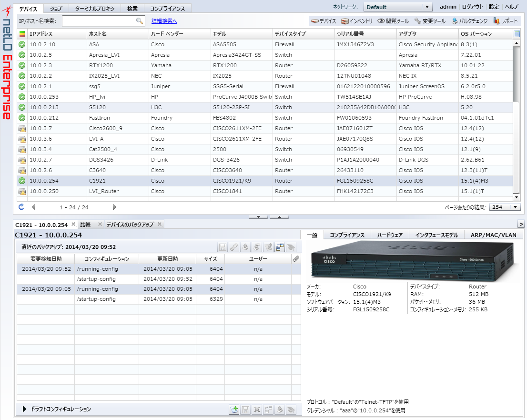Click device list scrollbar down arrow
This screenshot has width=527, height=420.
(517, 198)
